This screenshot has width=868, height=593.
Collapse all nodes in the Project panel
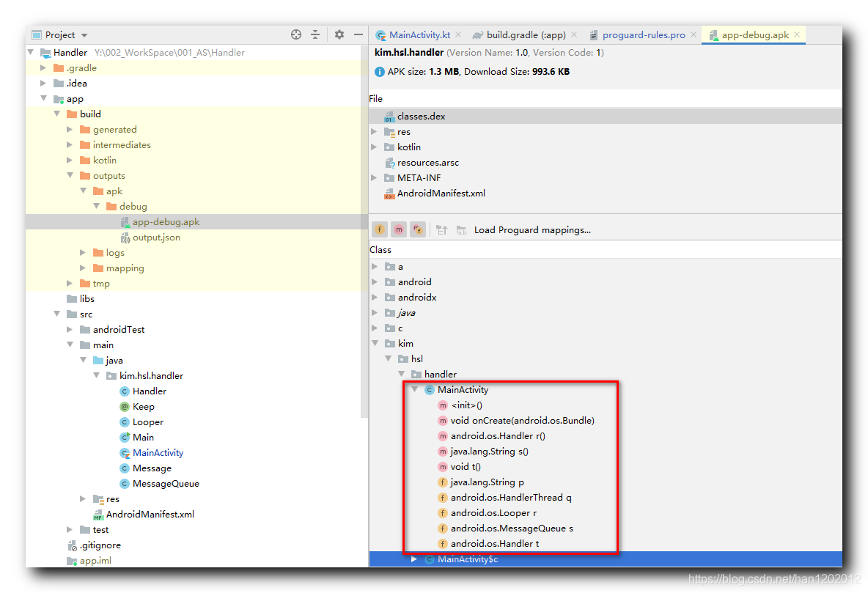click(x=316, y=34)
